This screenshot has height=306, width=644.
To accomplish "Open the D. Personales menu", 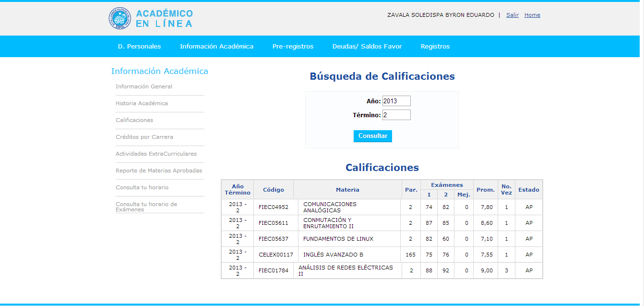I will click(x=139, y=47).
